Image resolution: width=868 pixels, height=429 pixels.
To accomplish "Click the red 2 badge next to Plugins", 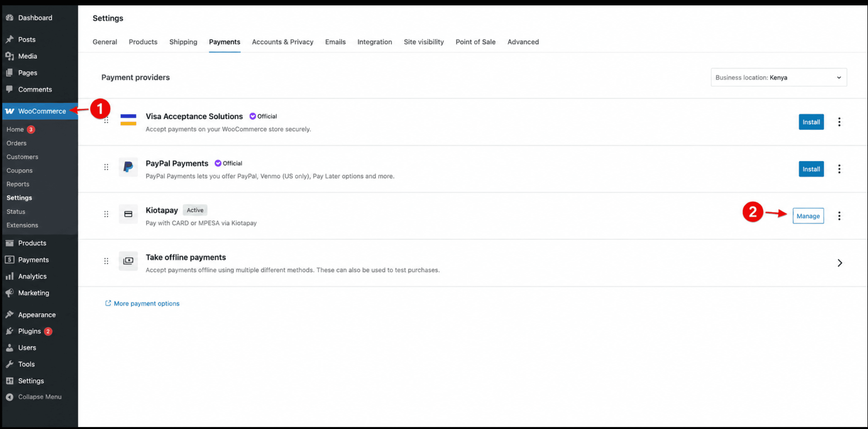I will click(x=48, y=331).
